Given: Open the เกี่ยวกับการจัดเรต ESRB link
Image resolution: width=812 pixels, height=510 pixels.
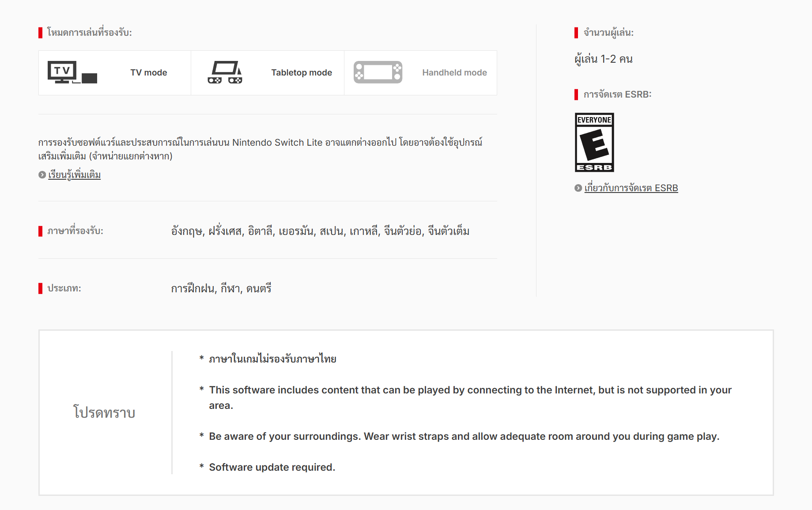Looking at the screenshot, I should [631, 188].
